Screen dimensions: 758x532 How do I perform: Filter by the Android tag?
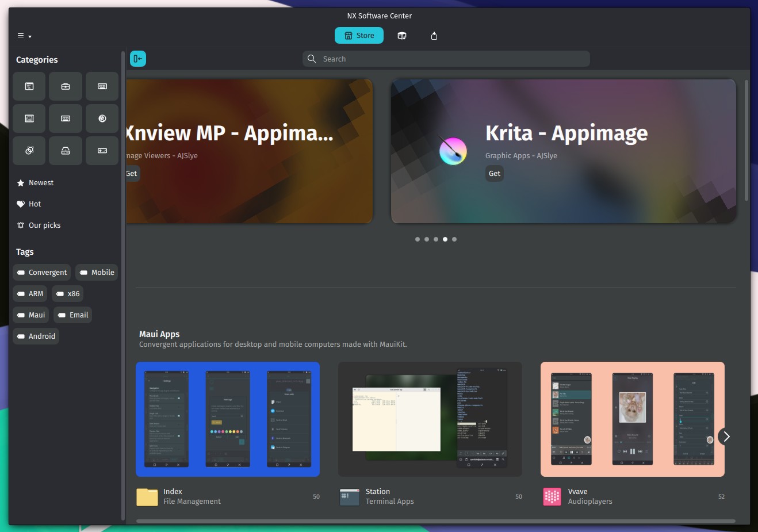point(36,336)
